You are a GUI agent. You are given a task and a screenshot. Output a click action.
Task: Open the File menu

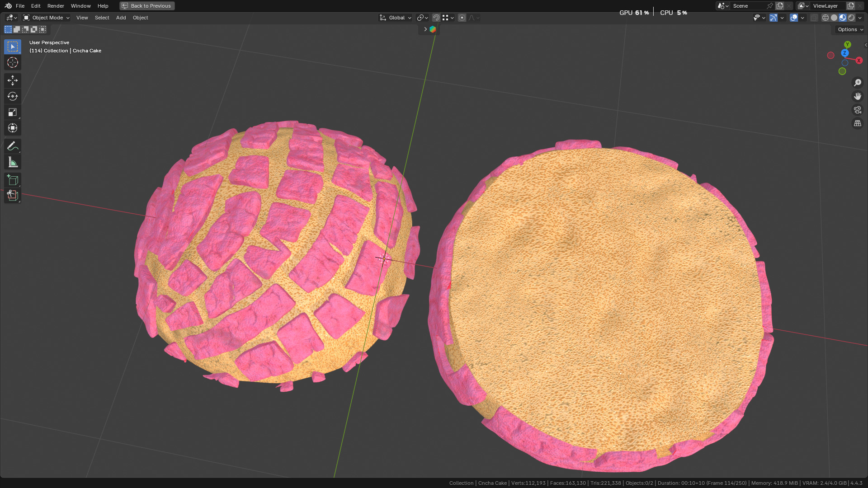pyautogui.click(x=20, y=6)
